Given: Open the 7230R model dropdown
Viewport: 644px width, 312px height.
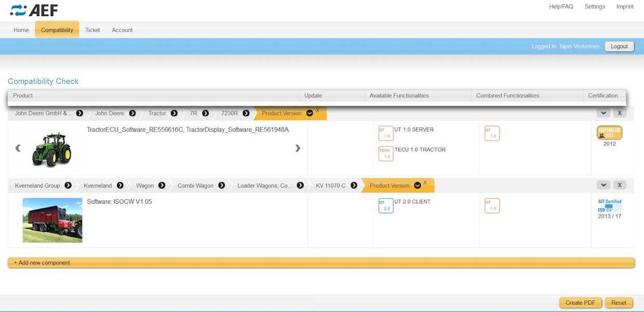Looking at the screenshot, I should pos(246,113).
